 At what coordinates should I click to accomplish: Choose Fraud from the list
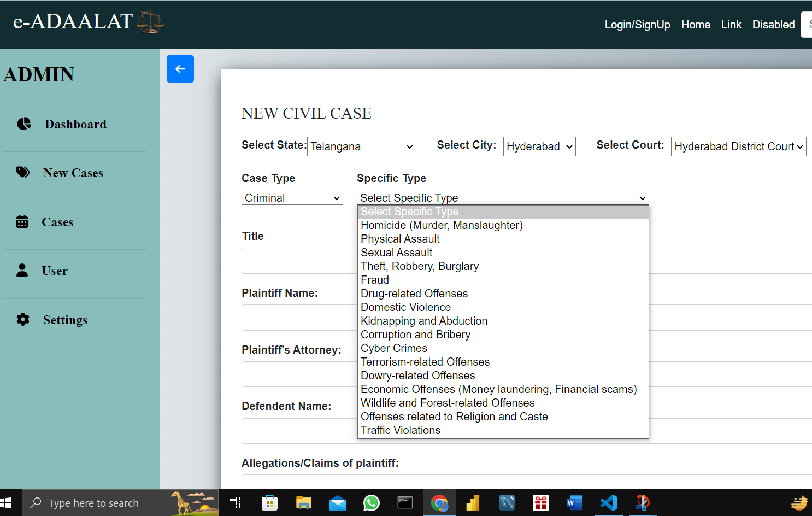503,280
